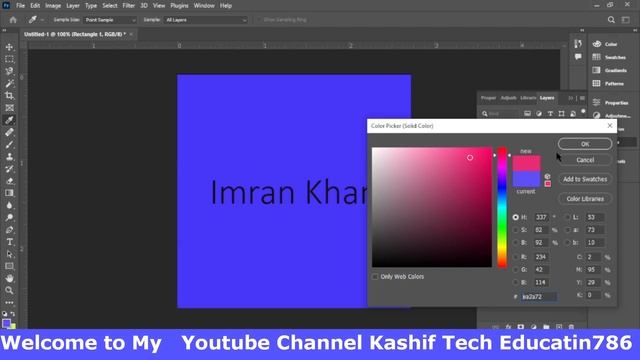Open the Color panel icon
640x360 pixels.
(x=597, y=44)
